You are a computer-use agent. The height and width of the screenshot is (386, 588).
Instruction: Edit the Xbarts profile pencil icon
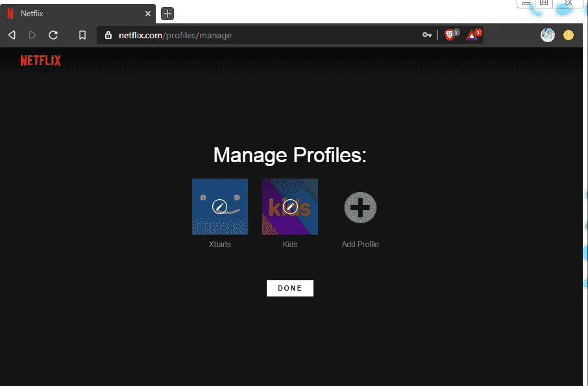click(220, 206)
